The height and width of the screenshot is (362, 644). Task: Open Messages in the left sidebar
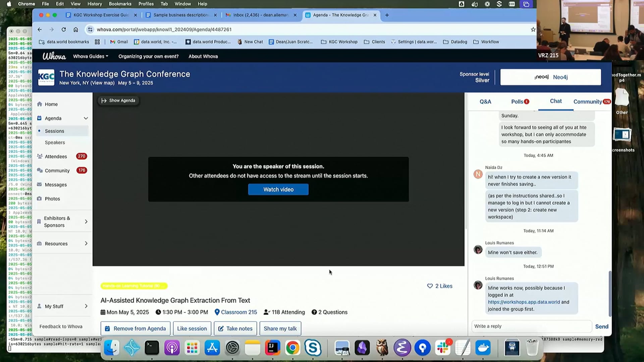tap(55, 185)
